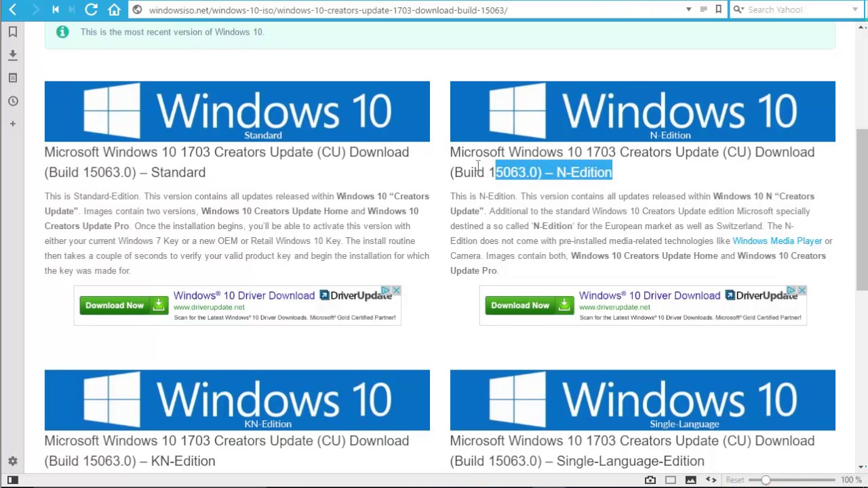Reset the page zoom level
The image size is (868, 488).
[x=735, y=480]
